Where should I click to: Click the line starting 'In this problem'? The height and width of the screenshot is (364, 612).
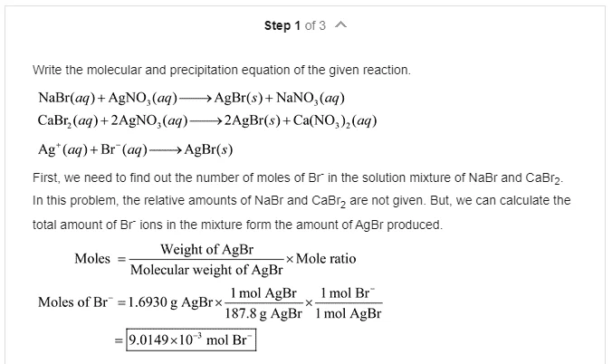click(301, 201)
